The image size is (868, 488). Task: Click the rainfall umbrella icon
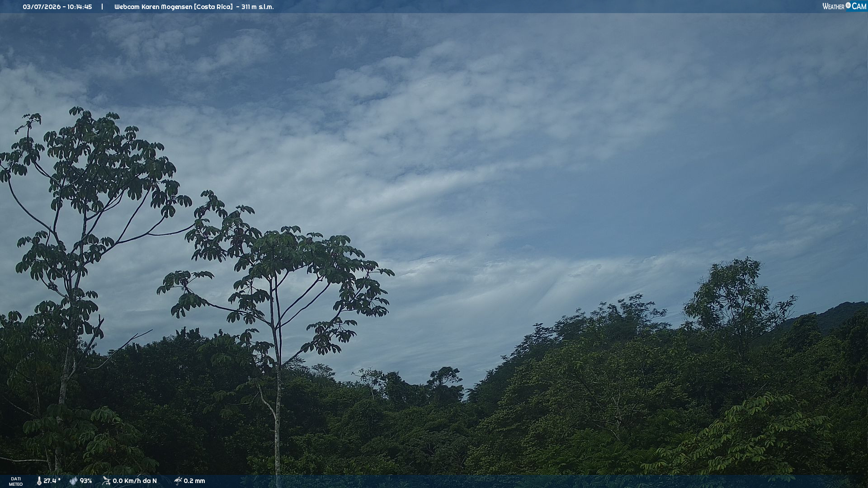[178, 481]
